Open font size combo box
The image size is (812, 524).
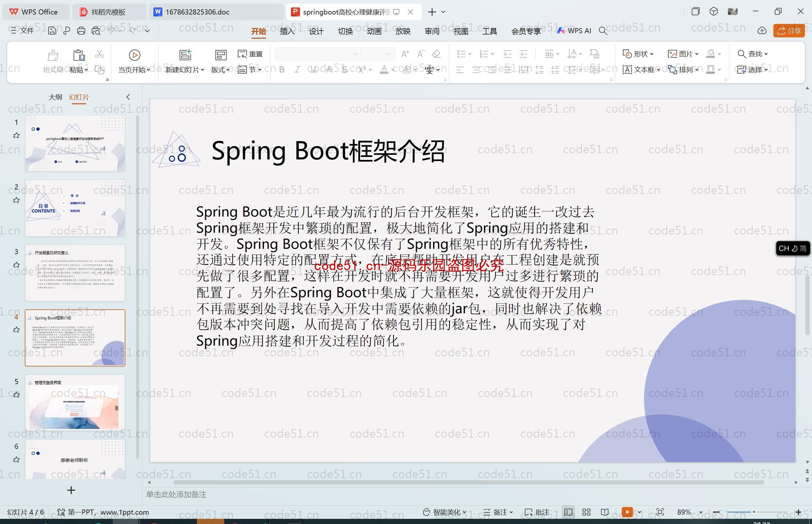pos(378,54)
